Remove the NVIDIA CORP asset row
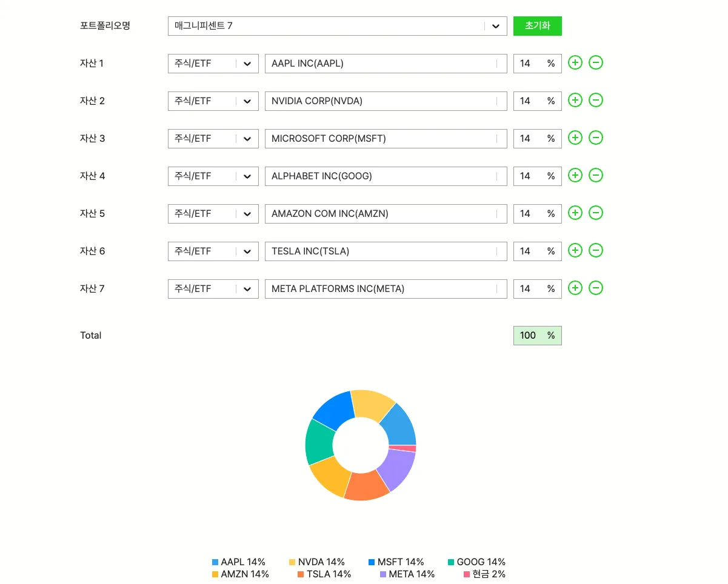 [x=596, y=100]
